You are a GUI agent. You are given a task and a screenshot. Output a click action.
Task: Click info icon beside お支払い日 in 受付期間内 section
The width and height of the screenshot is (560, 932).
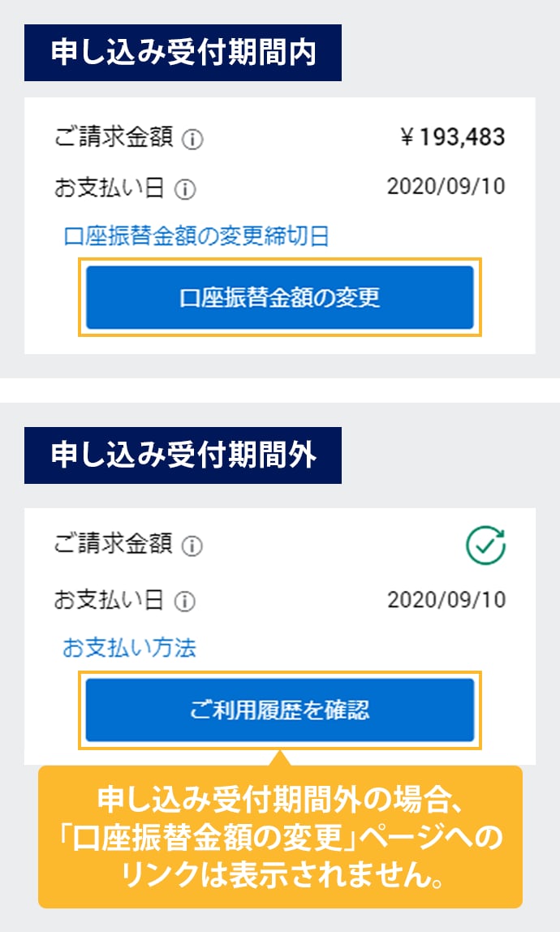(x=185, y=190)
